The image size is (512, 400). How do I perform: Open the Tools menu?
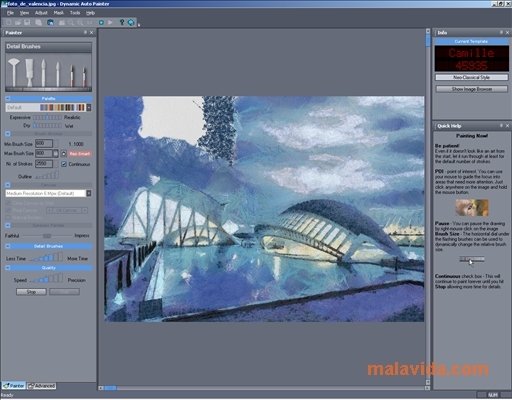75,13
